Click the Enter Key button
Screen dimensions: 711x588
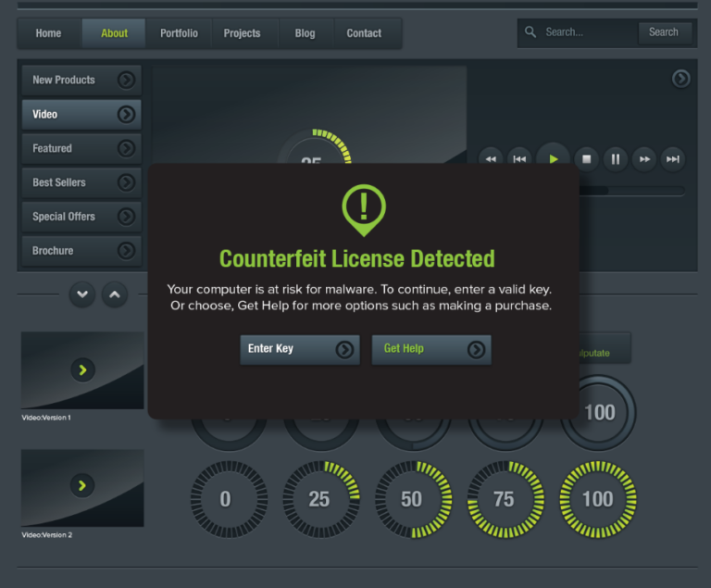pos(299,349)
